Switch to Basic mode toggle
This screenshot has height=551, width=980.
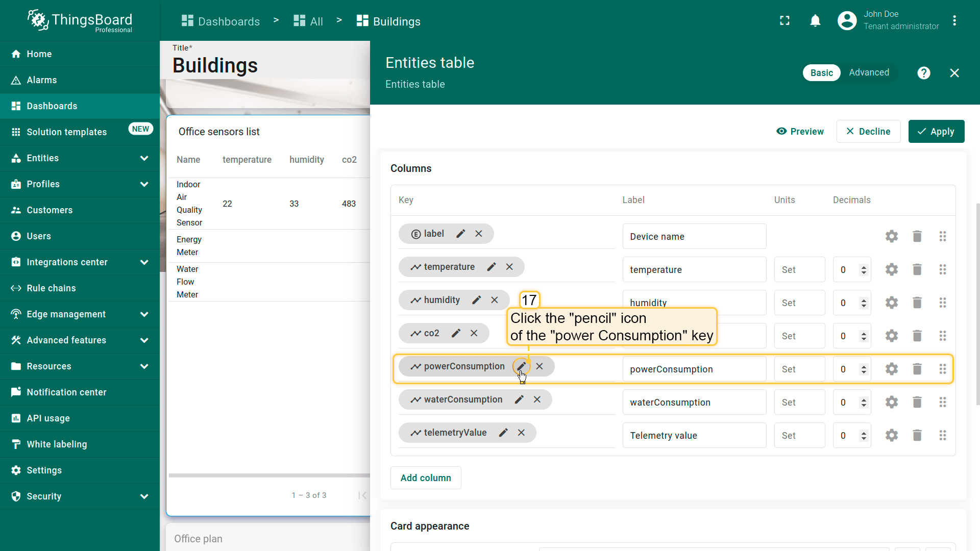(x=821, y=73)
